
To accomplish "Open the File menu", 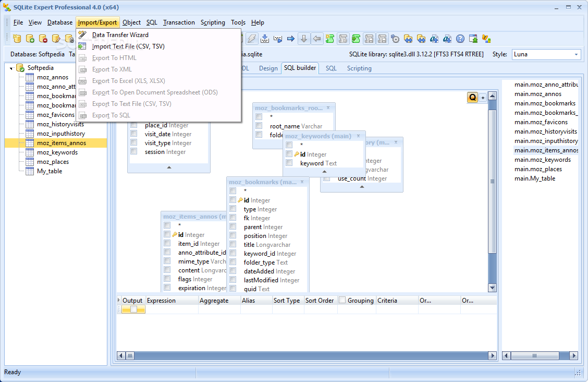I will tap(18, 22).
